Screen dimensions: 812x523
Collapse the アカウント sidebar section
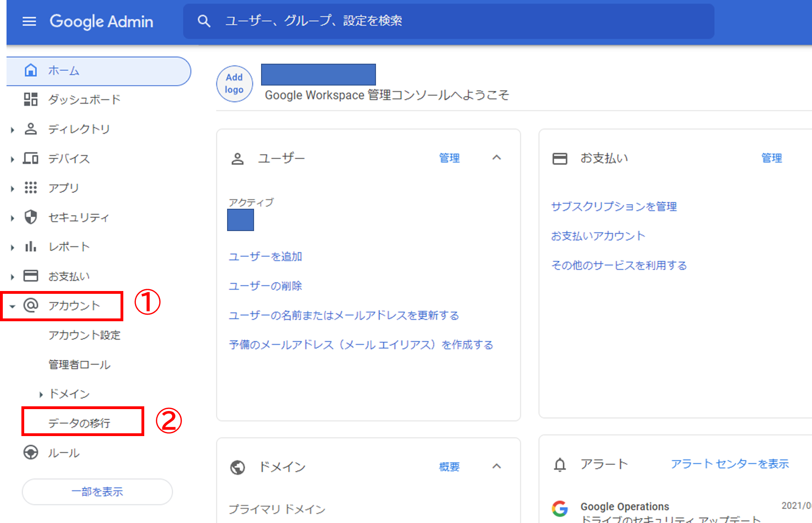click(x=13, y=306)
